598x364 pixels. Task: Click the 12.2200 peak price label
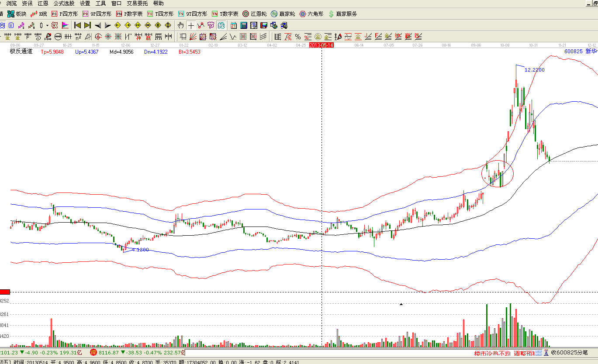pyautogui.click(x=534, y=69)
